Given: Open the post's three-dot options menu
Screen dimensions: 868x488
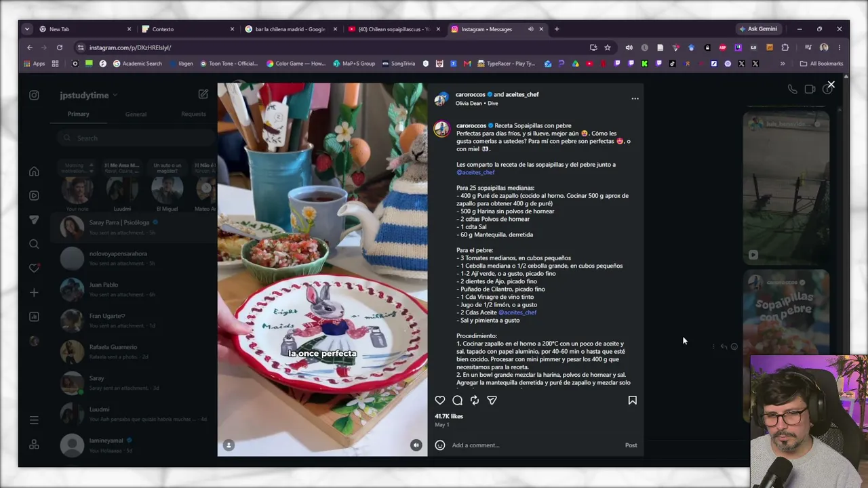Looking at the screenshot, I should (635, 99).
